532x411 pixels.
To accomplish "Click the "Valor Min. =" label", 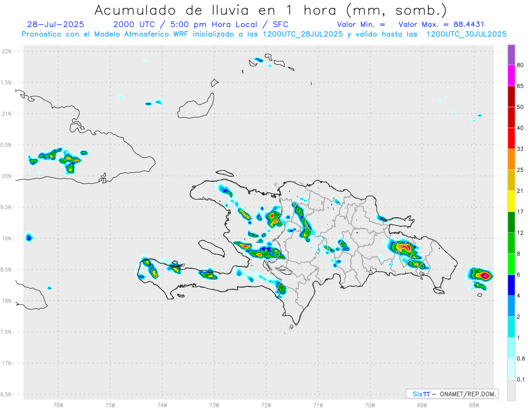I will pyautogui.click(x=361, y=24).
